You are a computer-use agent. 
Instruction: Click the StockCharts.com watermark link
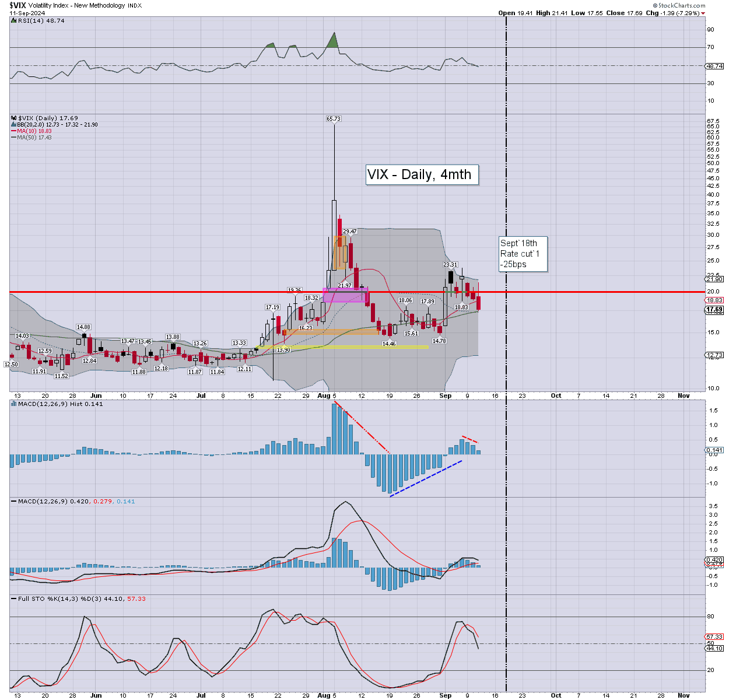click(682, 5)
